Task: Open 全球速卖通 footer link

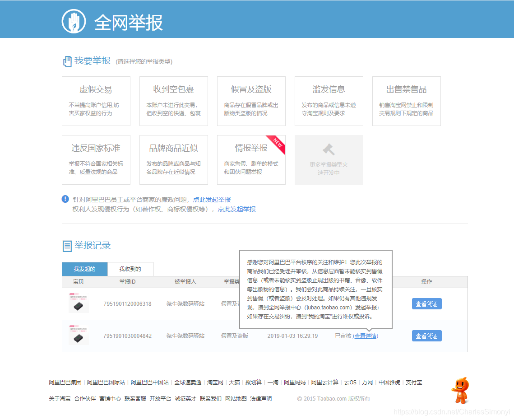Action: (188, 383)
